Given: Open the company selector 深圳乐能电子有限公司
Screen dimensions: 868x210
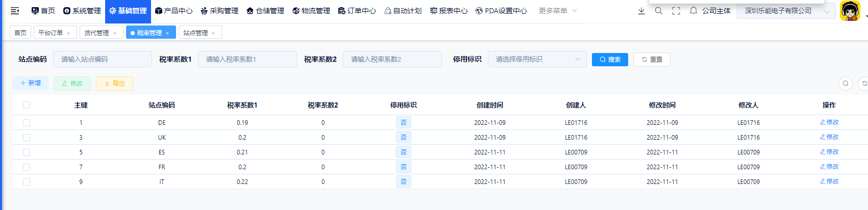Looking at the screenshot, I should click(785, 11).
